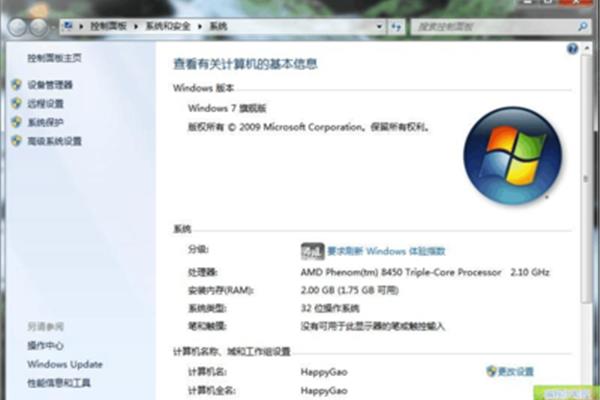
Task: Click the Windows 7 logo image
Action: (512, 155)
